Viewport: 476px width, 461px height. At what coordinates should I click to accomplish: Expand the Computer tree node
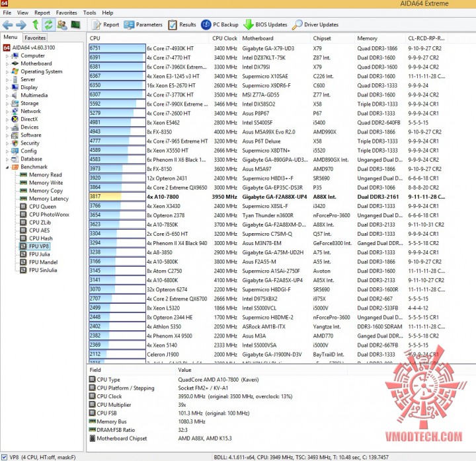coord(7,56)
